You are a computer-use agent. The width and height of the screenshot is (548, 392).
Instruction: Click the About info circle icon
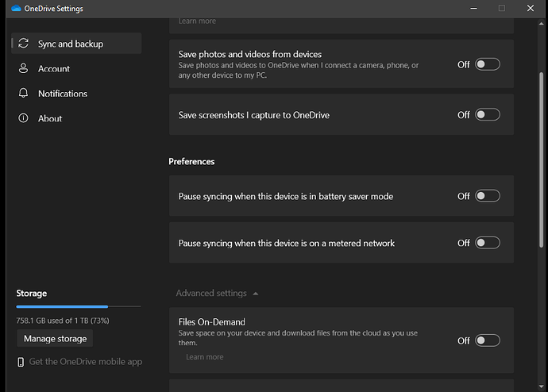pos(23,118)
